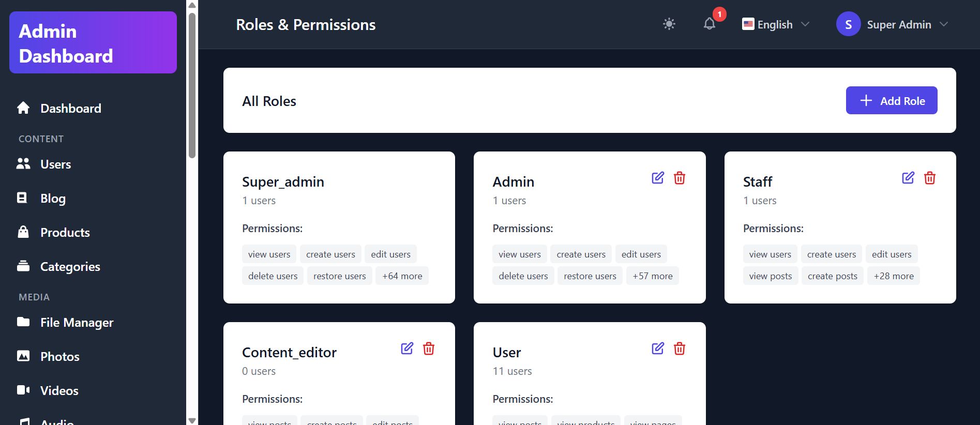Viewport: 980px width, 425px height.
Task: Show Admin's +57 more permissions
Action: [x=652, y=276]
